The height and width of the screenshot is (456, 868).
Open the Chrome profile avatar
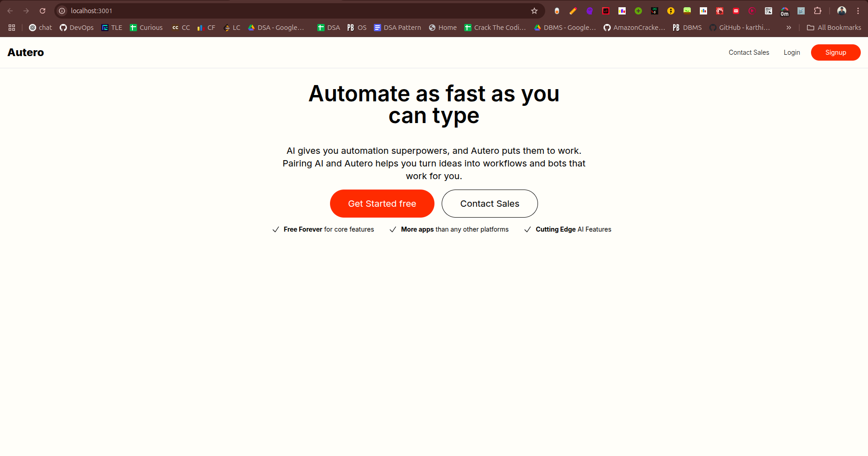click(x=841, y=11)
